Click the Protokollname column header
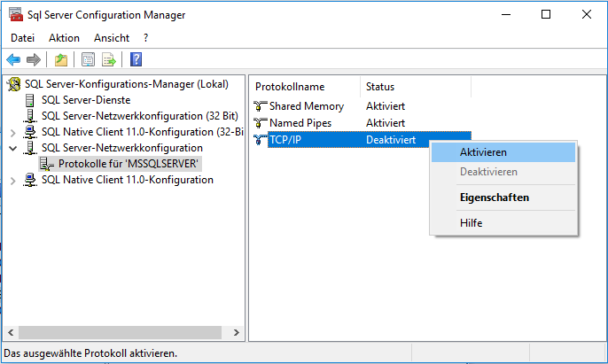The height and width of the screenshot is (364, 608). point(305,87)
